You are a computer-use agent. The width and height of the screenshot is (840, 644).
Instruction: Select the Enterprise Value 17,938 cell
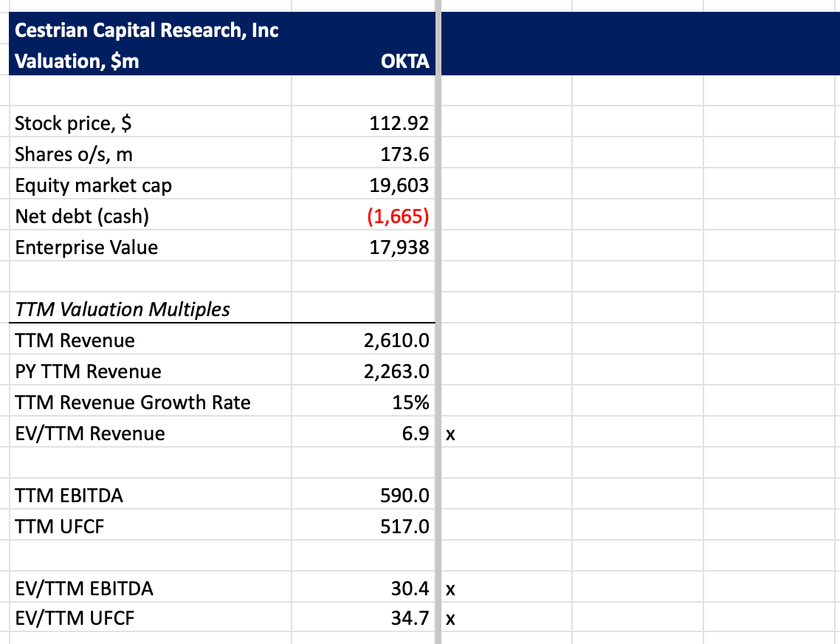tap(363, 247)
